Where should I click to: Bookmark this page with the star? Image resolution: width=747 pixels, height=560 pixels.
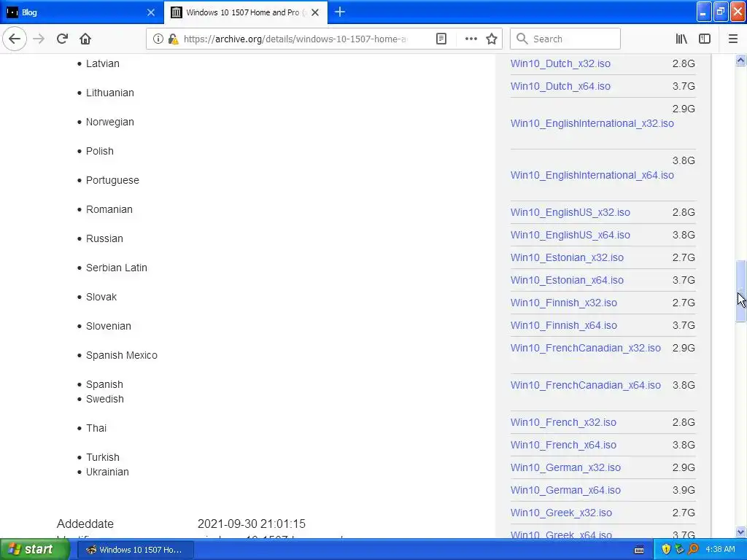tap(492, 39)
